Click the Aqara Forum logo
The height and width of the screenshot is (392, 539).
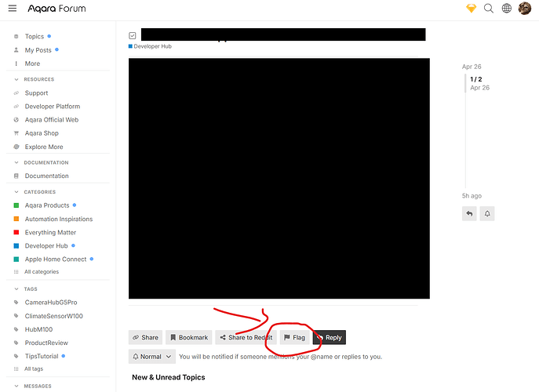(x=56, y=9)
